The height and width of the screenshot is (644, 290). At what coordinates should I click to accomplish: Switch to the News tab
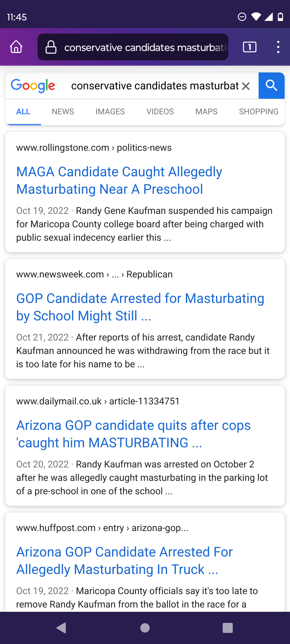(x=63, y=112)
